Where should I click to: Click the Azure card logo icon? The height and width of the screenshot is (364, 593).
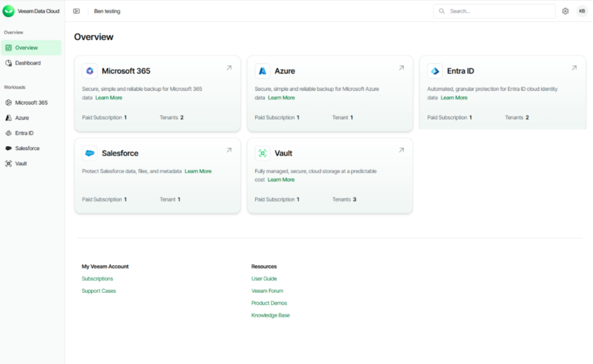[263, 71]
